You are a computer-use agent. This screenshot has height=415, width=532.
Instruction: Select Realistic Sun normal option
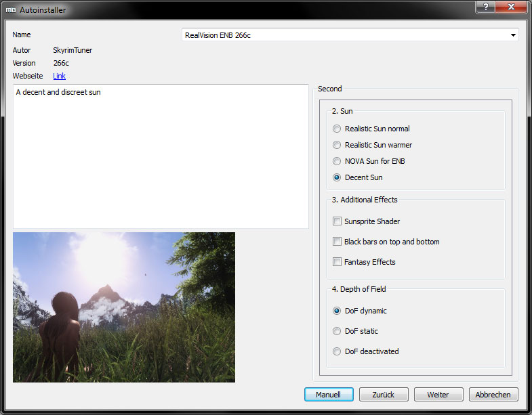click(x=337, y=129)
